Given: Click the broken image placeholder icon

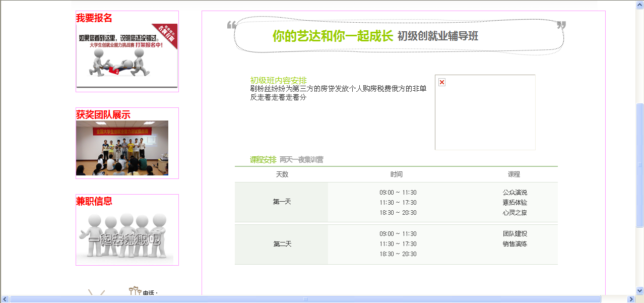Looking at the screenshot, I should 442,82.
